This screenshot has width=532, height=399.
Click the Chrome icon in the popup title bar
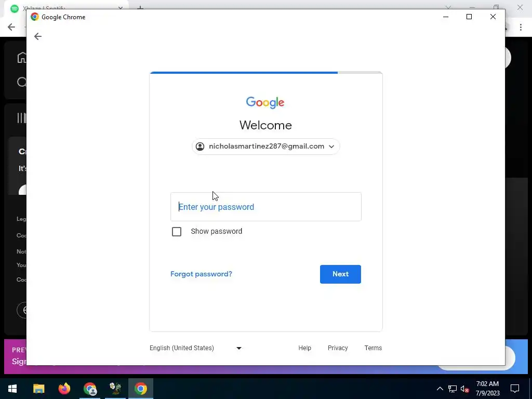click(35, 17)
